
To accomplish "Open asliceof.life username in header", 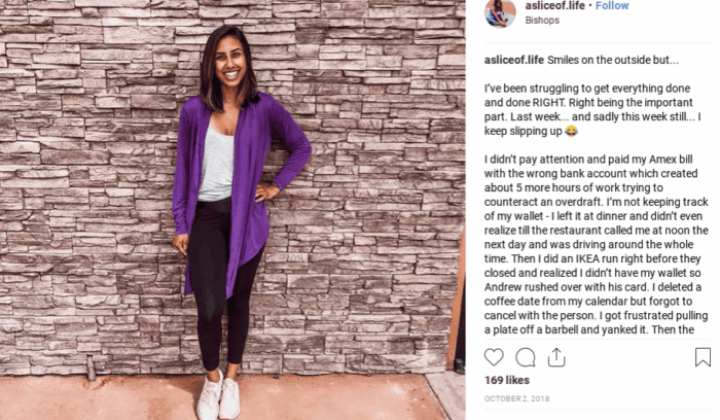I will coord(555,6).
